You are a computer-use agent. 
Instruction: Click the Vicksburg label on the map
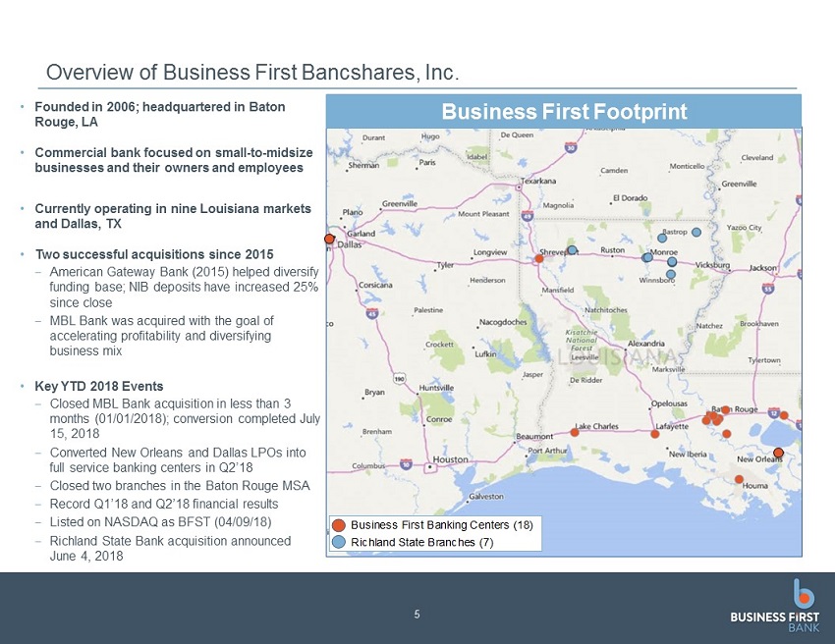coord(712,265)
